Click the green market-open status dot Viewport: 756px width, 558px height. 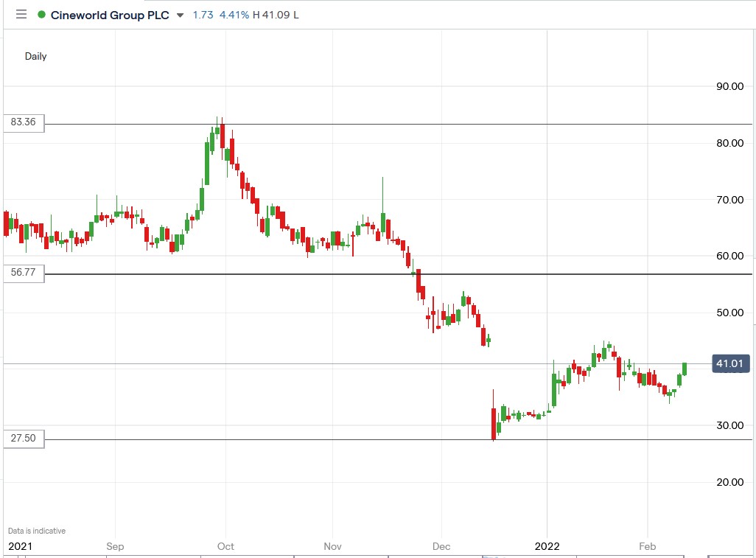click(41, 14)
